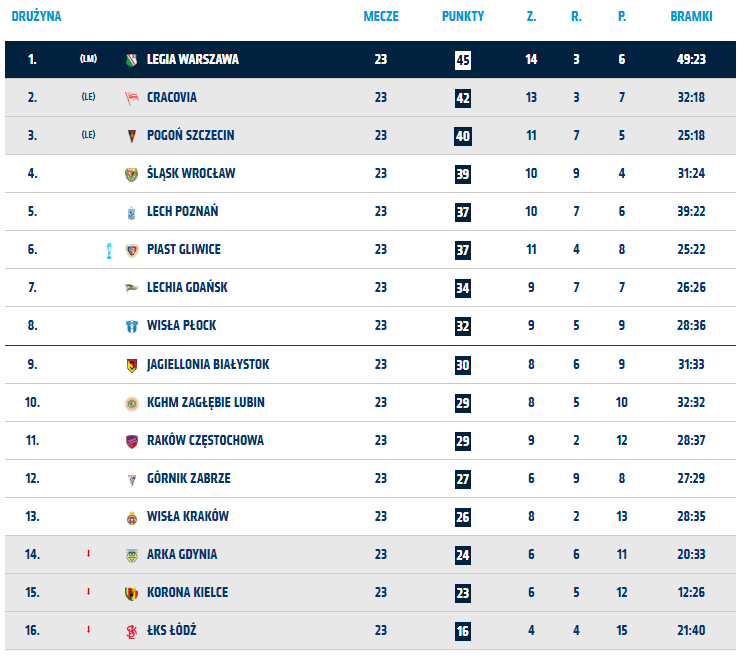Click the Legia Warszawa club crest

point(132,60)
